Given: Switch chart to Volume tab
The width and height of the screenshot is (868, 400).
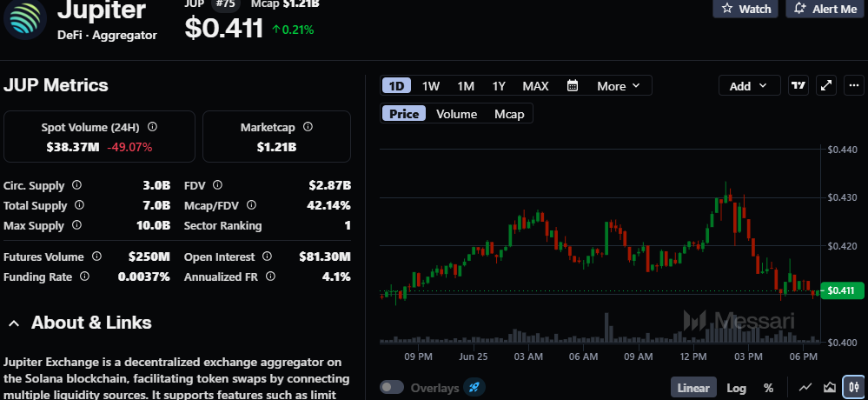Looking at the screenshot, I should coord(456,114).
